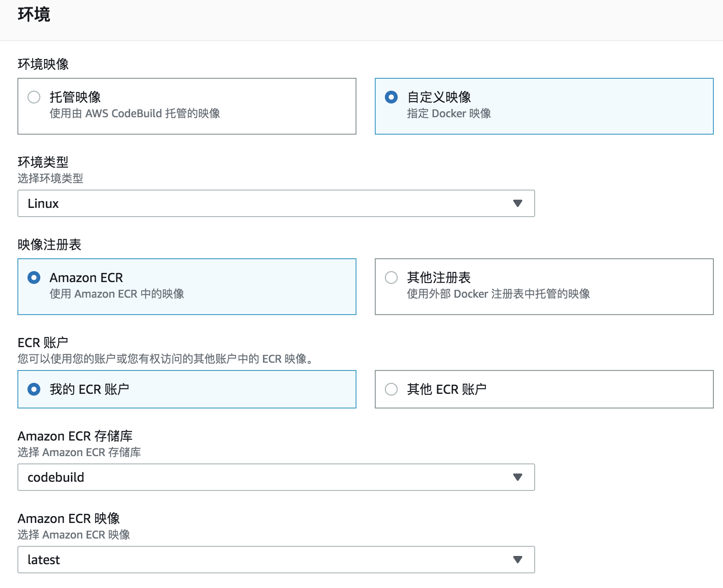Select the 托管映像 radio option

coord(34,97)
